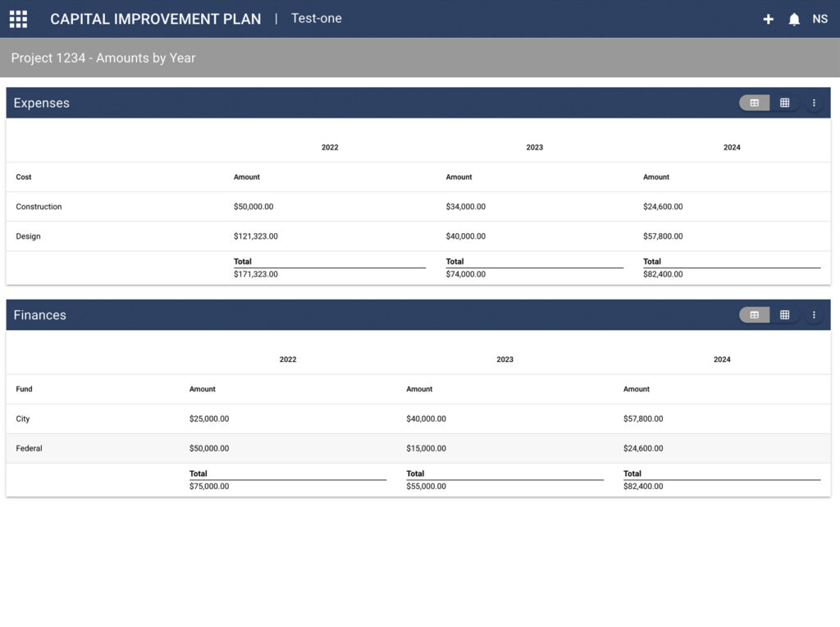
Task: Open the NS user account menu
Action: (820, 18)
